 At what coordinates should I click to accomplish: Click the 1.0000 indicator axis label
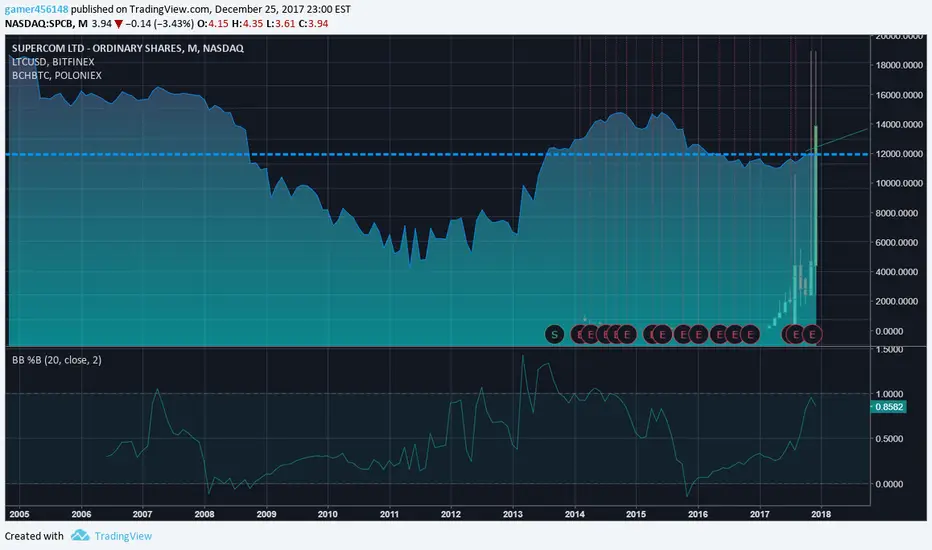(889, 394)
